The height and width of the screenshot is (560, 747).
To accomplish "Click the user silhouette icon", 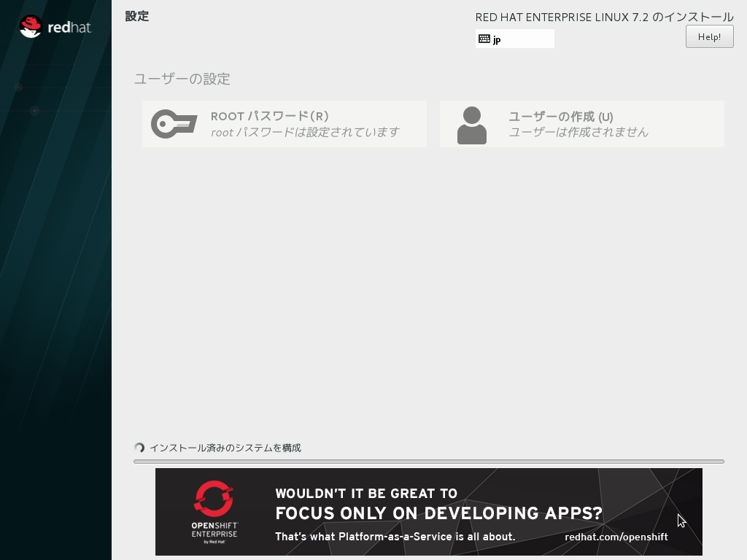I will pyautogui.click(x=472, y=125).
